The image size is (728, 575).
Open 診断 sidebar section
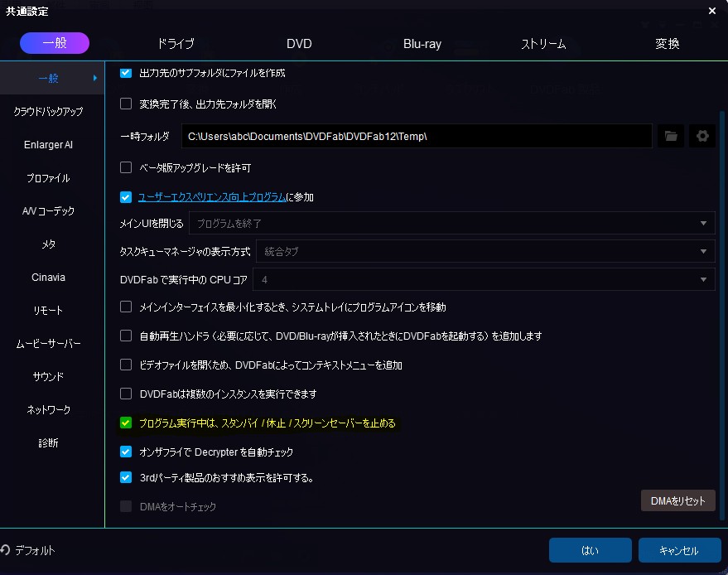pos(48,442)
